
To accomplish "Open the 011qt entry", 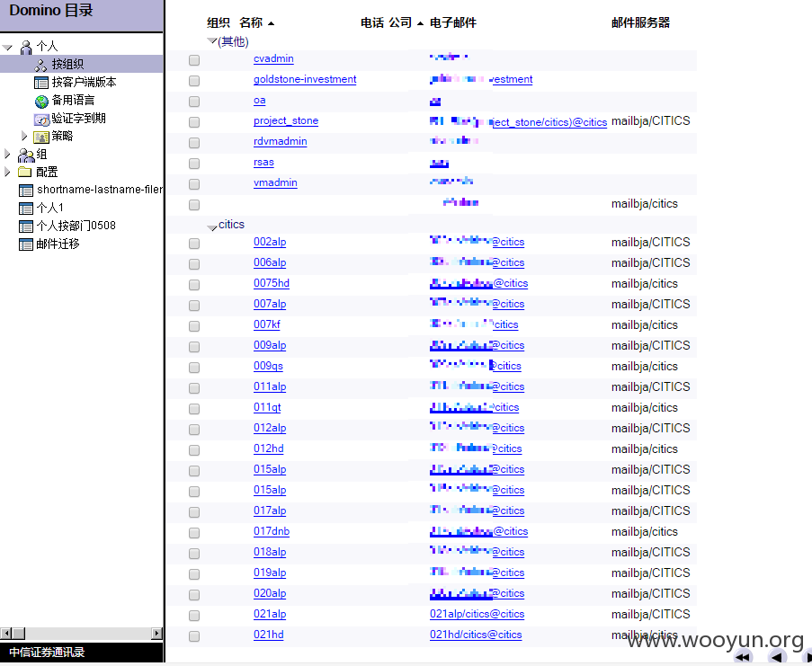I will [267, 407].
